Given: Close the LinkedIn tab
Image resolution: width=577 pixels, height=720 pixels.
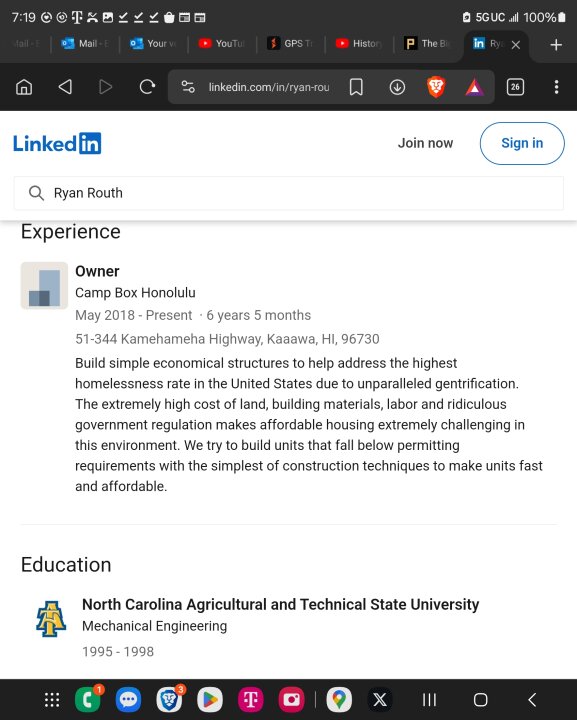Looking at the screenshot, I should pos(515,45).
